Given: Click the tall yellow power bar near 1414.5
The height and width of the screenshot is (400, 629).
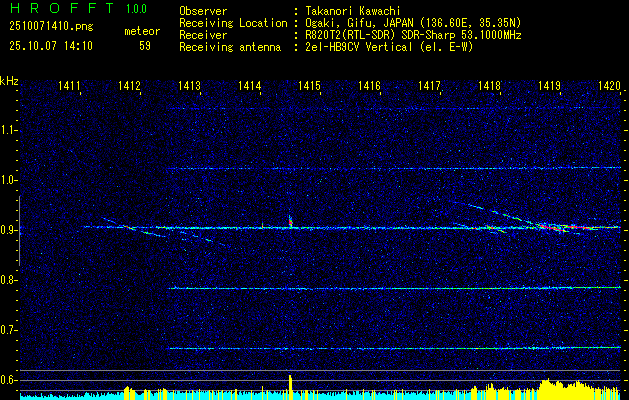Looking at the screenshot, I should pyautogui.click(x=290, y=387).
